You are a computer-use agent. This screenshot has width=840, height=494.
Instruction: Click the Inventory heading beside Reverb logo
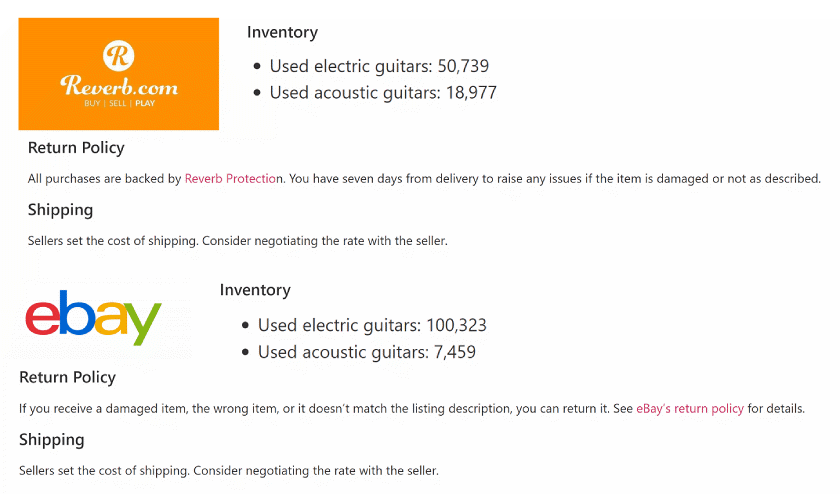(x=282, y=32)
